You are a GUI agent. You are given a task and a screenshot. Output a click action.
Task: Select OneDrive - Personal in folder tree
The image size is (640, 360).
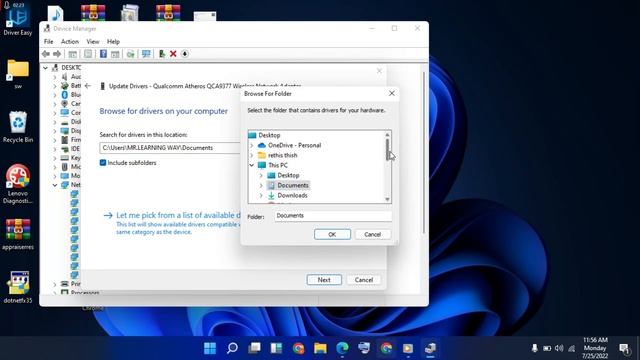coord(294,145)
